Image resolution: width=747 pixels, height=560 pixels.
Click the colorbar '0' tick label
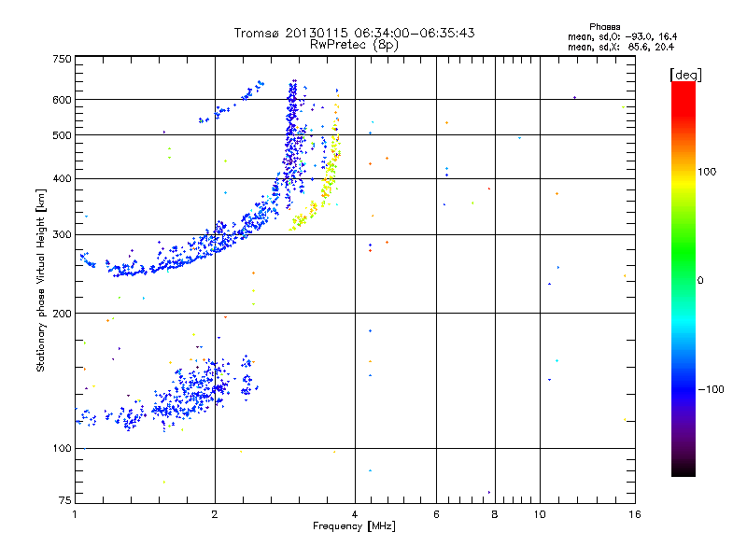click(x=700, y=281)
